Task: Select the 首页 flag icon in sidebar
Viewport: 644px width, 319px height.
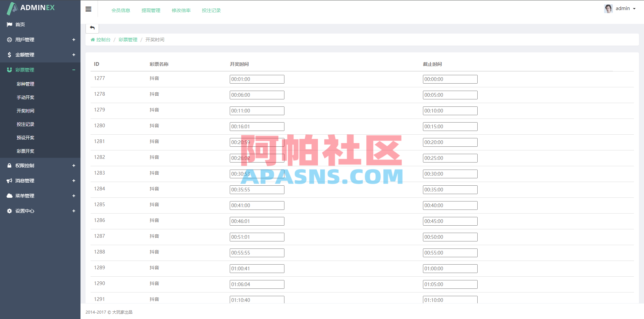Action: pyautogui.click(x=9, y=24)
